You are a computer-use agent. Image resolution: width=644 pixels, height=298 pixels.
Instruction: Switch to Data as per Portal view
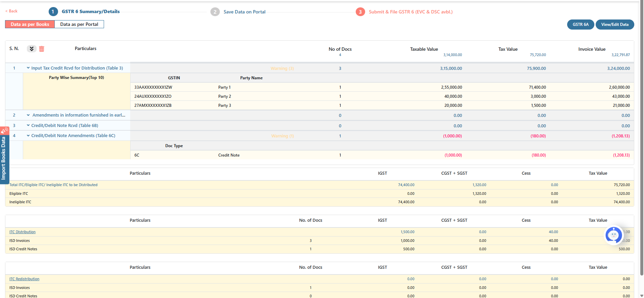(79, 24)
